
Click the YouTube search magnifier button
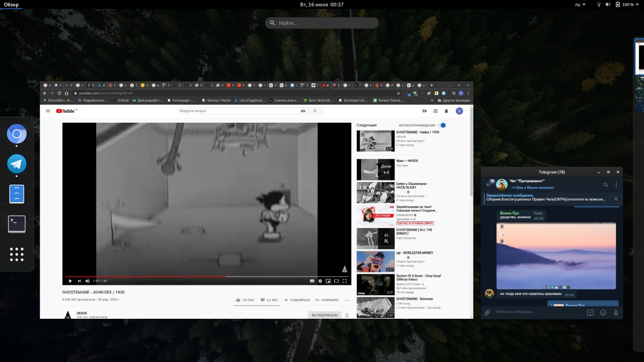[x=315, y=111]
